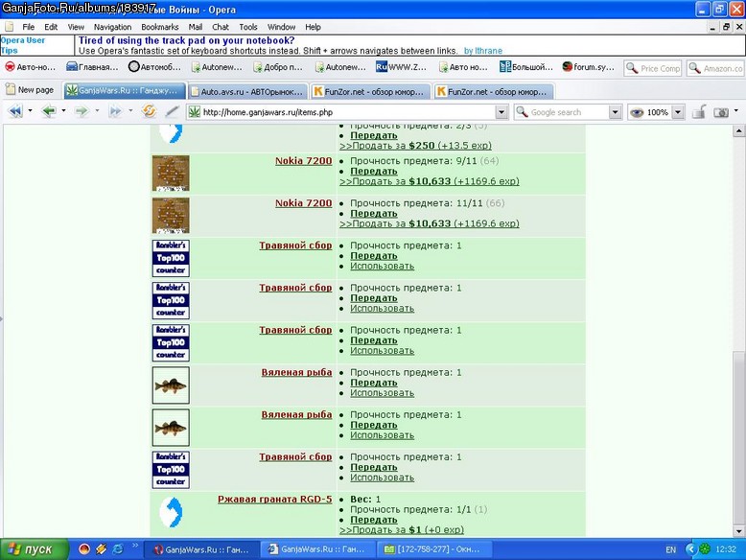Open the first Вяленая рыба item link
The height and width of the screenshot is (560, 746).
pyautogui.click(x=296, y=372)
